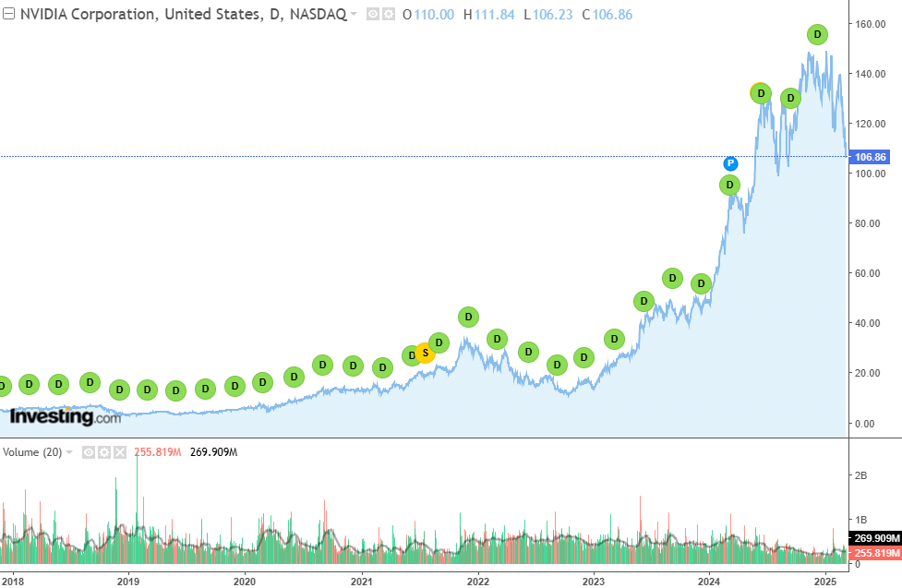Click the 80.00 price axis label
The image size is (902, 588).
(868, 223)
